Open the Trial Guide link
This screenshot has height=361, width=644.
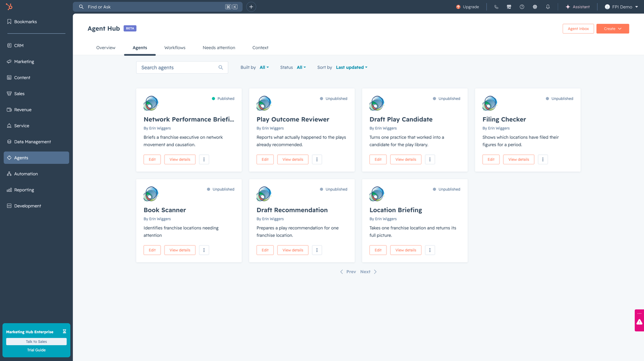pyautogui.click(x=36, y=350)
